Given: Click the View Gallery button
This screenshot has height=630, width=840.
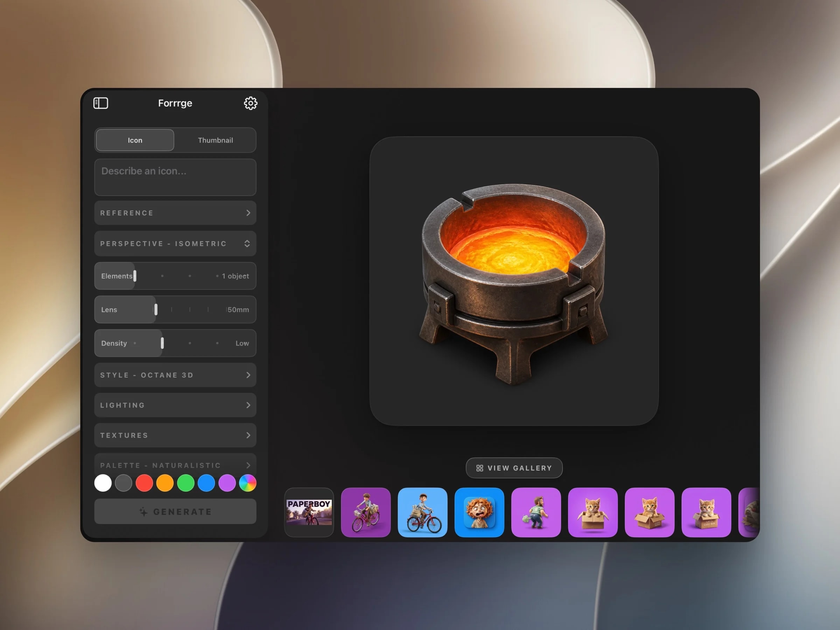Looking at the screenshot, I should coord(514,468).
